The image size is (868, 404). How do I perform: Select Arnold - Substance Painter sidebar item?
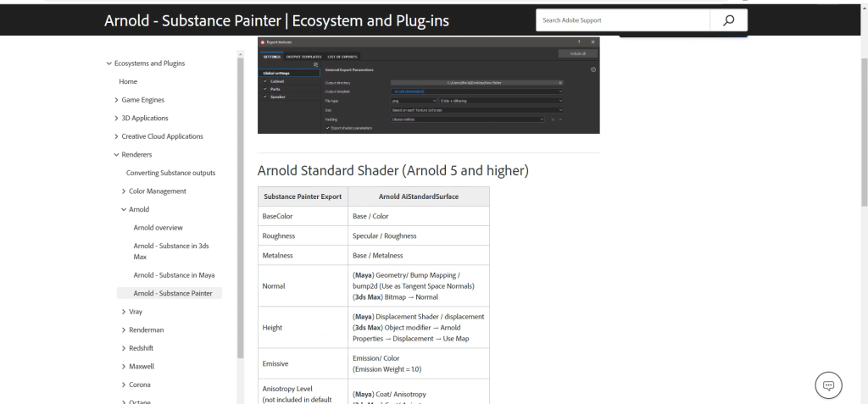[x=170, y=293]
